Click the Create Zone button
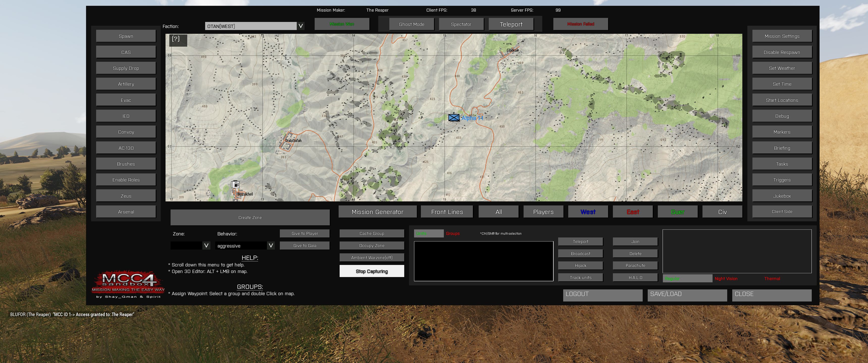The image size is (868, 363). 250,218
